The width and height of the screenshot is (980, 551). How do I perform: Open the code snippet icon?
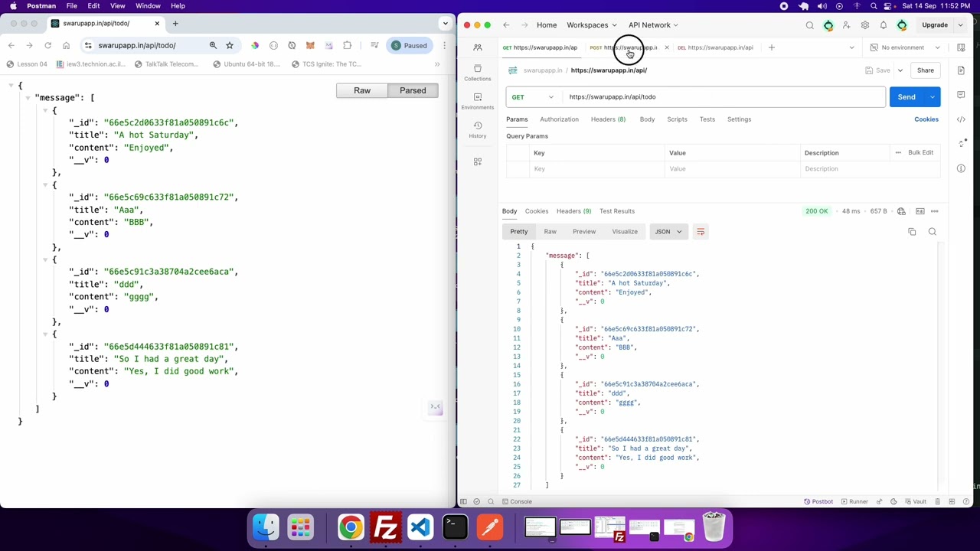961,119
